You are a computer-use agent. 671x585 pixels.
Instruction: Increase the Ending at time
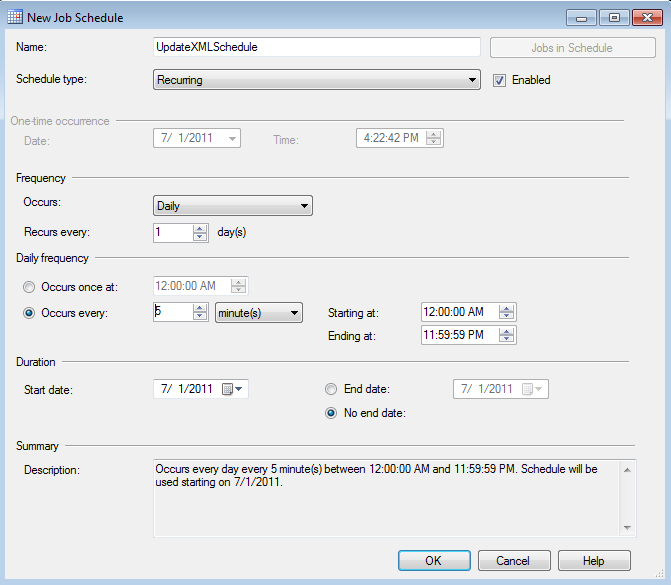[506, 331]
